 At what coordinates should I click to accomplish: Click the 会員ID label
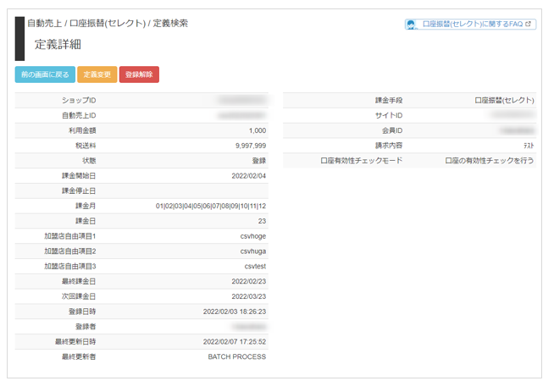pyautogui.click(x=392, y=130)
